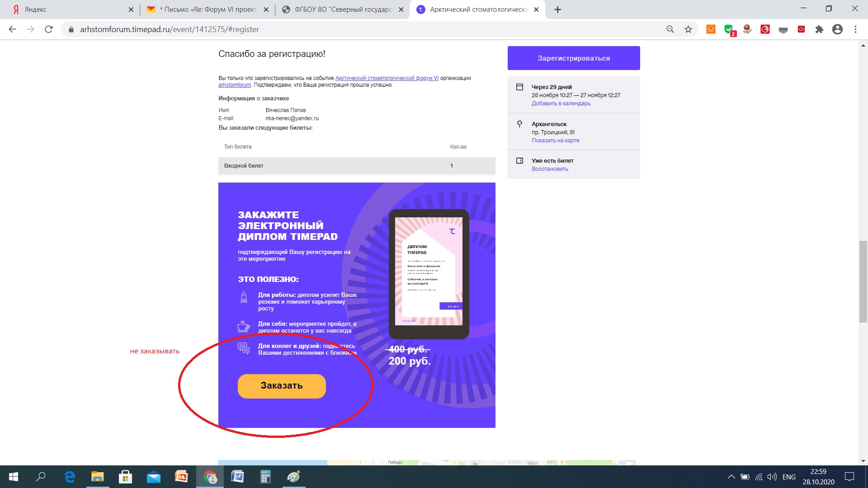Reload the current page
This screenshot has height=488, width=868.
click(x=49, y=29)
